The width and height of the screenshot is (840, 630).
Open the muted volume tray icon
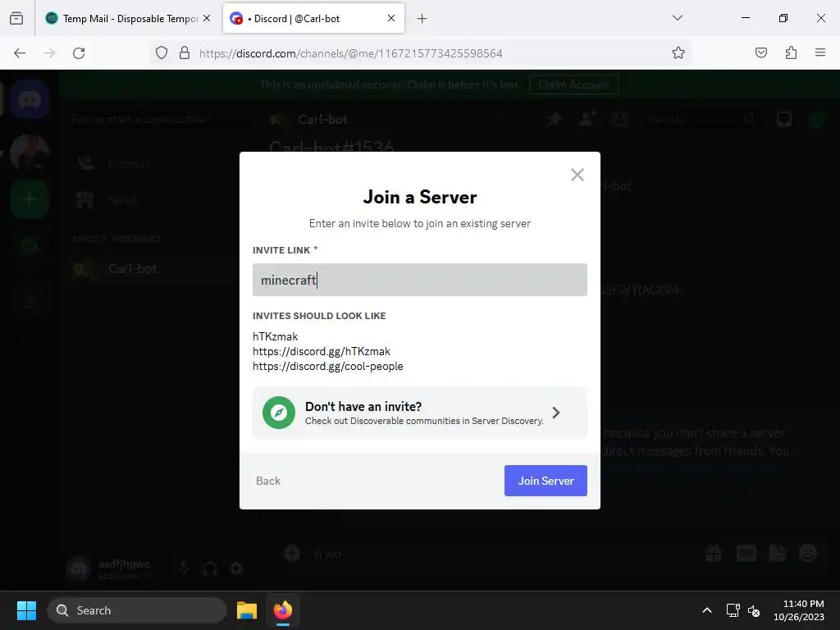(x=754, y=610)
